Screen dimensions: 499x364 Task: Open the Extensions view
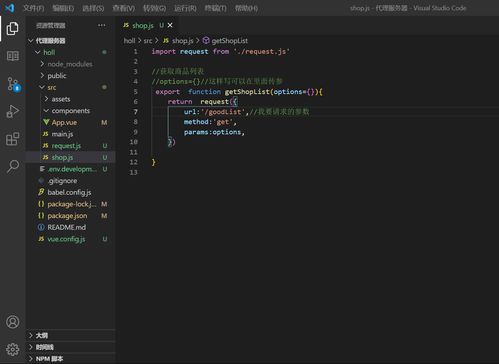tap(13, 139)
